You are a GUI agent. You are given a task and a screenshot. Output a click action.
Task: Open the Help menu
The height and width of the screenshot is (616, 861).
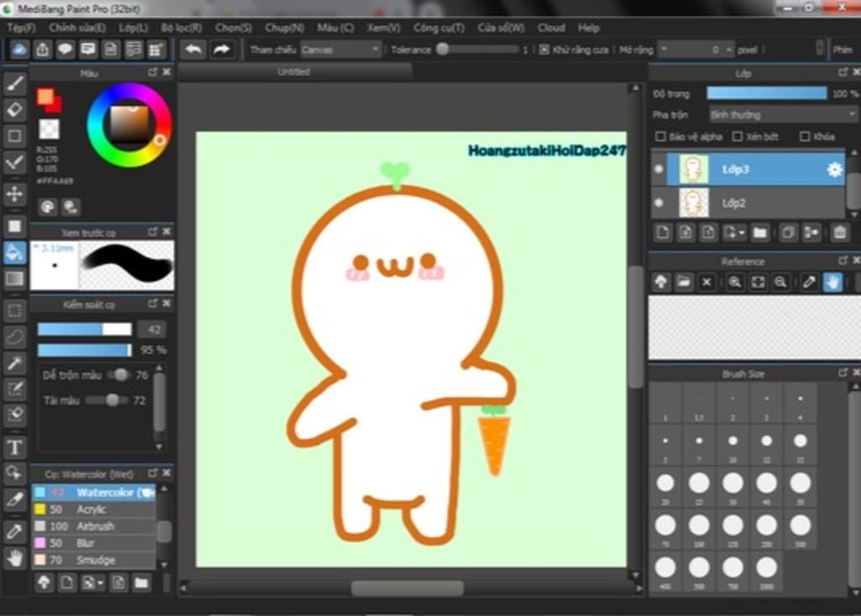(x=589, y=28)
